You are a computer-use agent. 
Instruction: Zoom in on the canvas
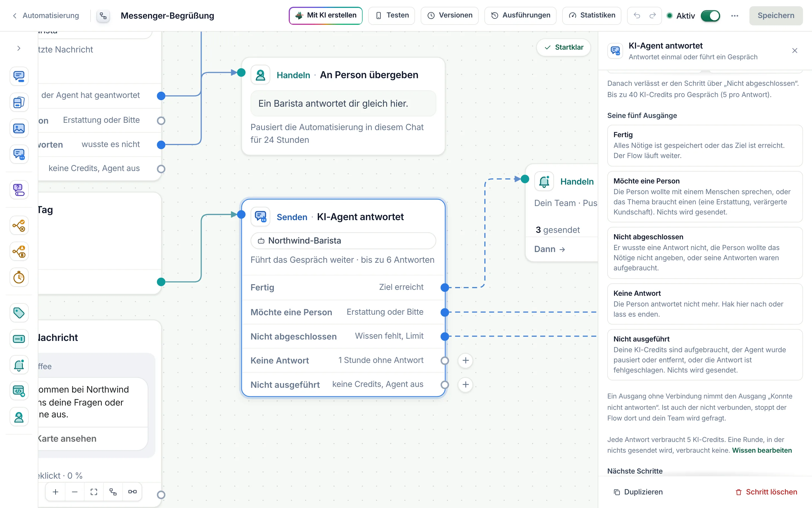pos(56,492)
